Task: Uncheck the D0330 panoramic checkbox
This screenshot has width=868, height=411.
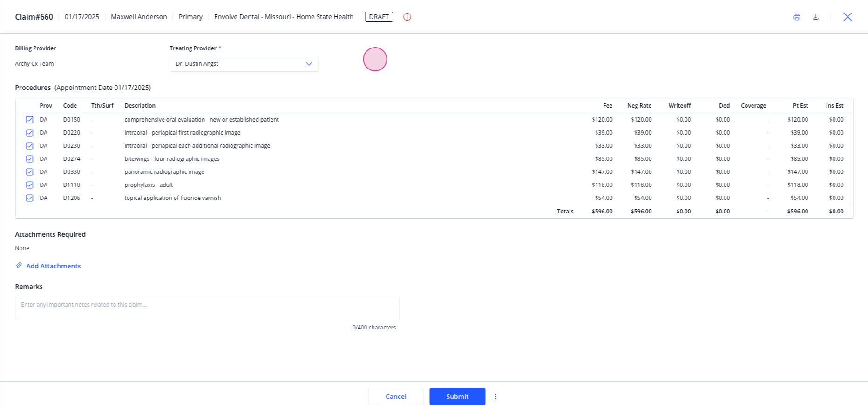Action: click(x=29, y=172)
